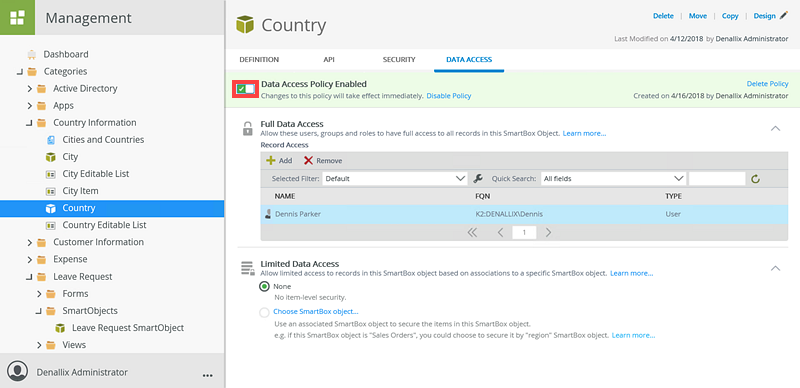Click the green plus Add icon
Viewport: 800px width, 388px height.
click(271, 160)
